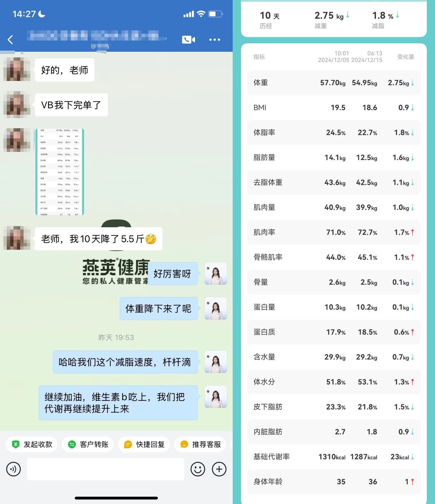Tap advisor avatar beside 好厉害呀

[x=216, y=273]
